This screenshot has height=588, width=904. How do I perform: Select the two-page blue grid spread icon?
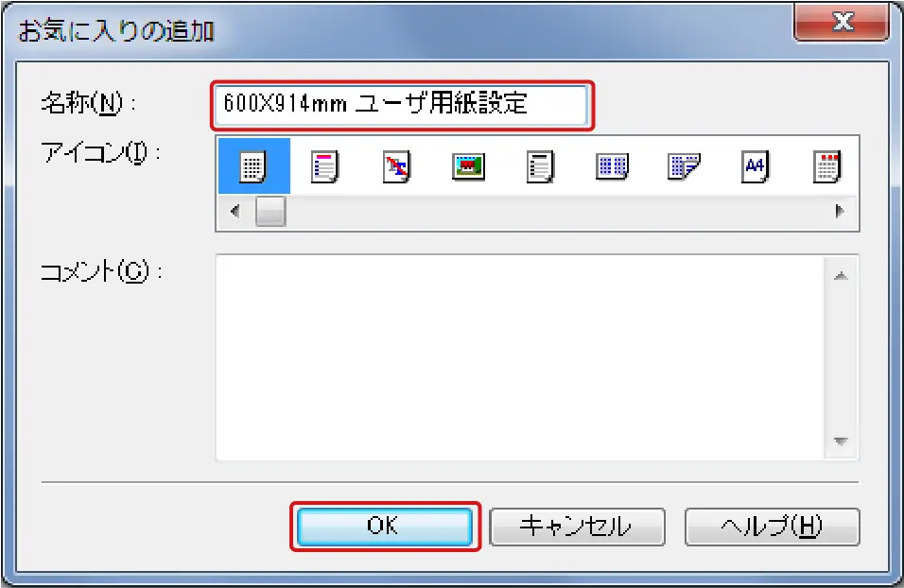(612, 166)
